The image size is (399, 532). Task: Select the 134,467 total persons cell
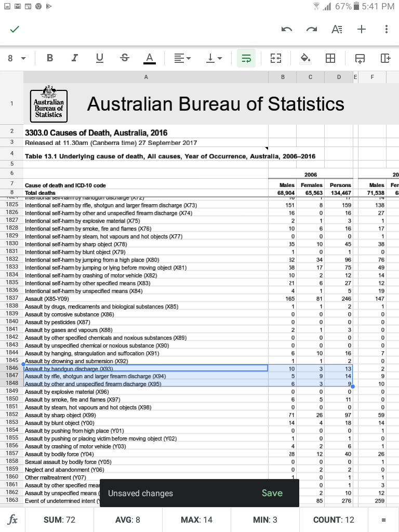339,193
